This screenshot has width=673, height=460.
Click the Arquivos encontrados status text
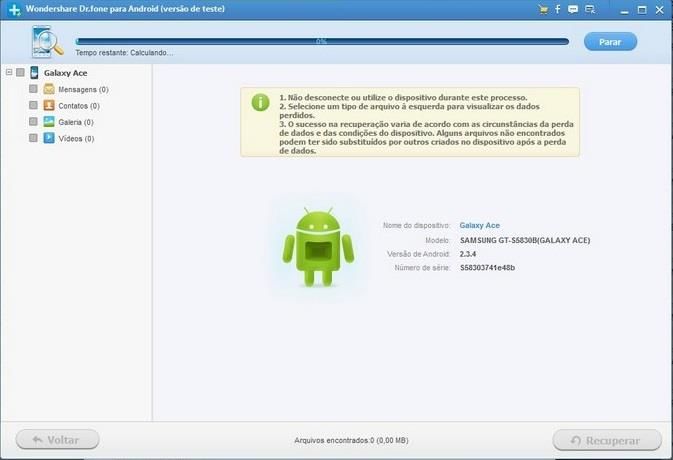pyautogui.click(x=352, y=440)
